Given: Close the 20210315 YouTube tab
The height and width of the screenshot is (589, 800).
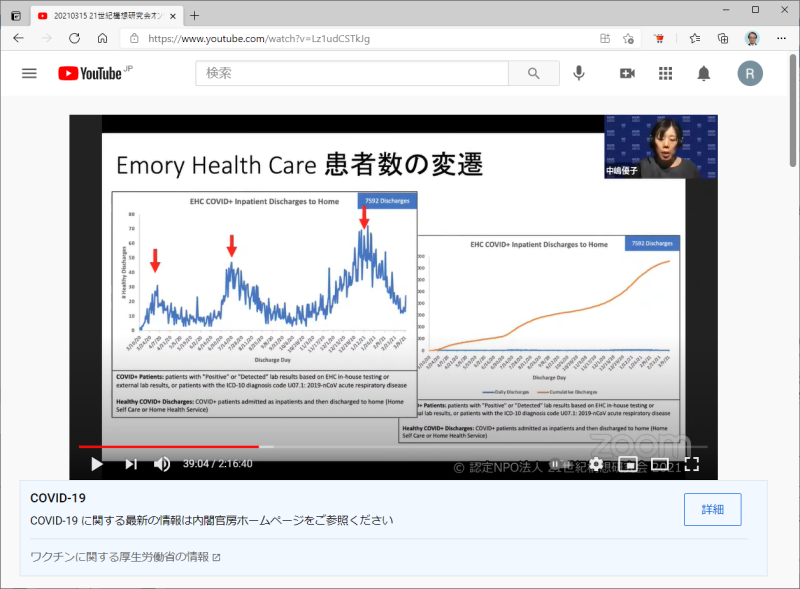Looking at the screenshot, I should 173,16.
